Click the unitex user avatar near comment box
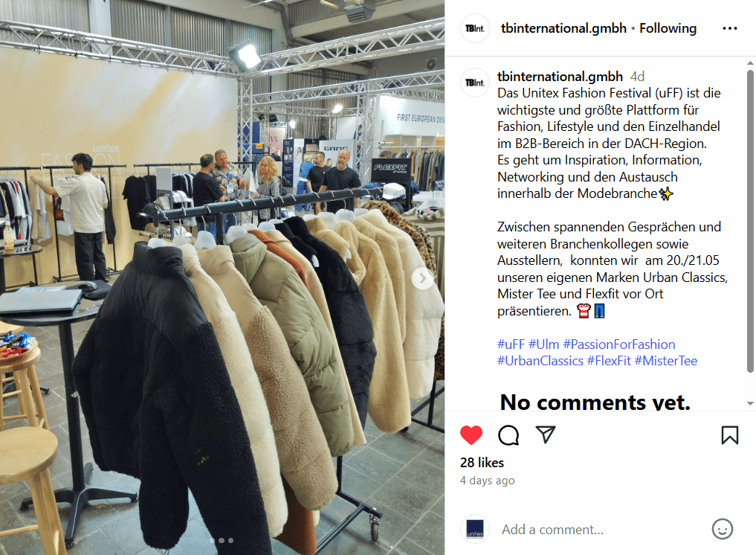The width and height of the screenshot is (756, 555). click(475, 529)
